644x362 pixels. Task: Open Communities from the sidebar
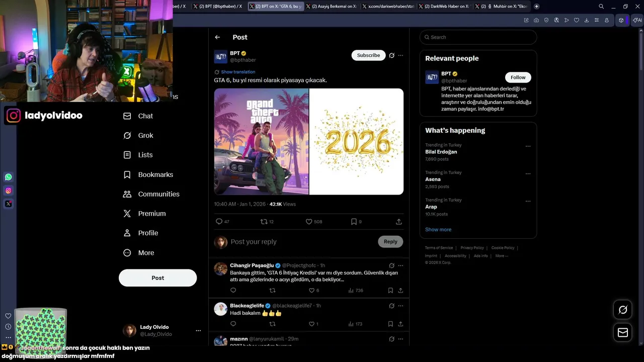[x=151, y=194]
